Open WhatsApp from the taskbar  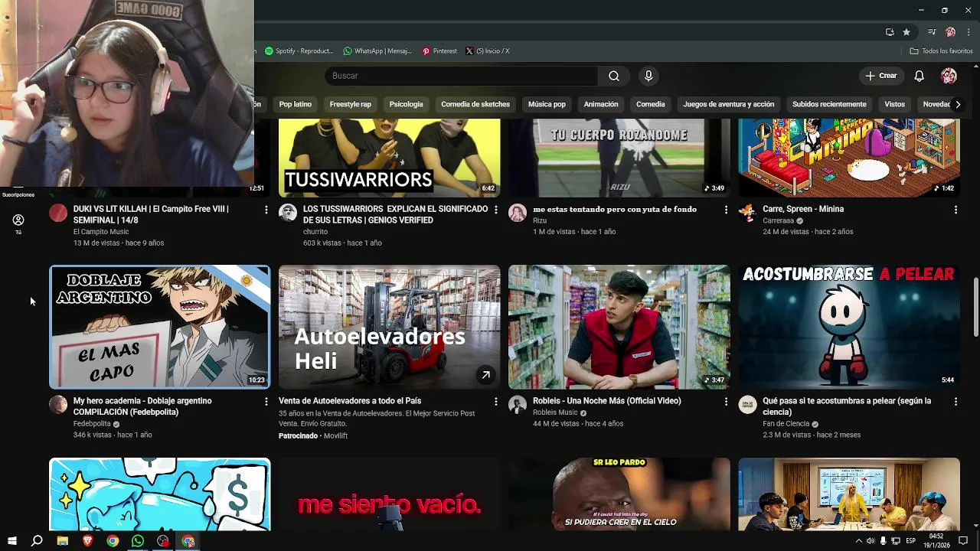[138, 541]
